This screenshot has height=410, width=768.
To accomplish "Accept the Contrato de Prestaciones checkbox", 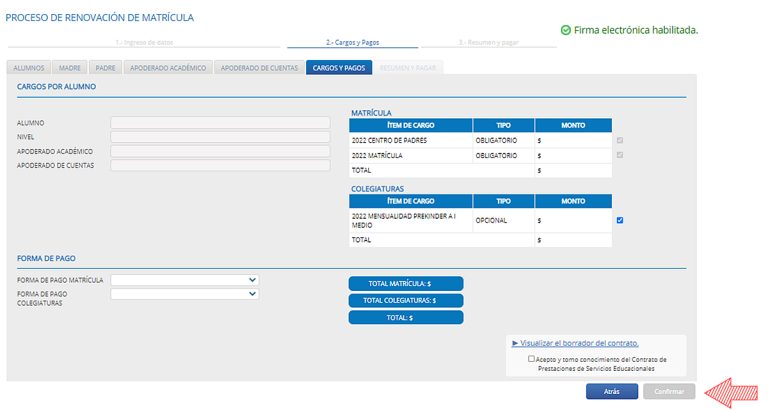I will pos(531,359).
